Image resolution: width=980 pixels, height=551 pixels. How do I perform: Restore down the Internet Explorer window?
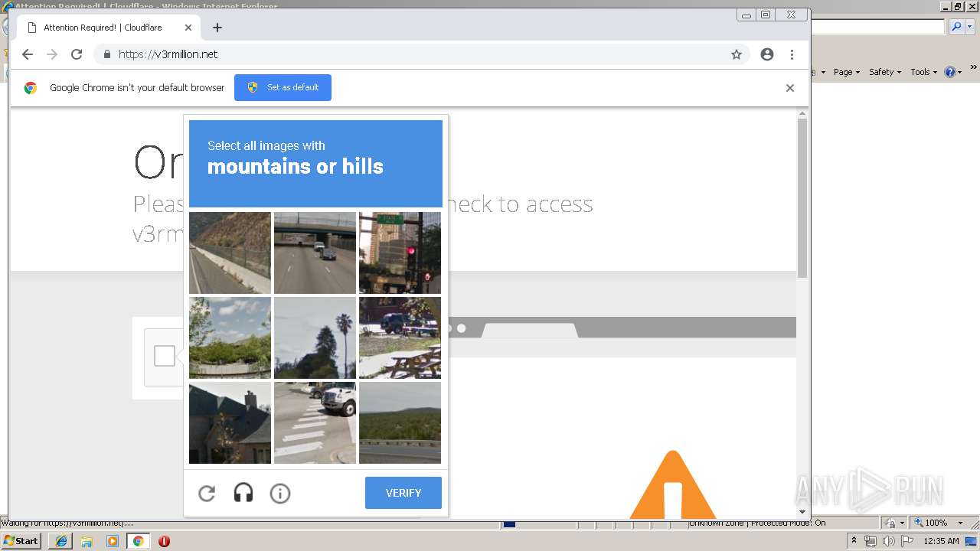(x=958, y=6)
